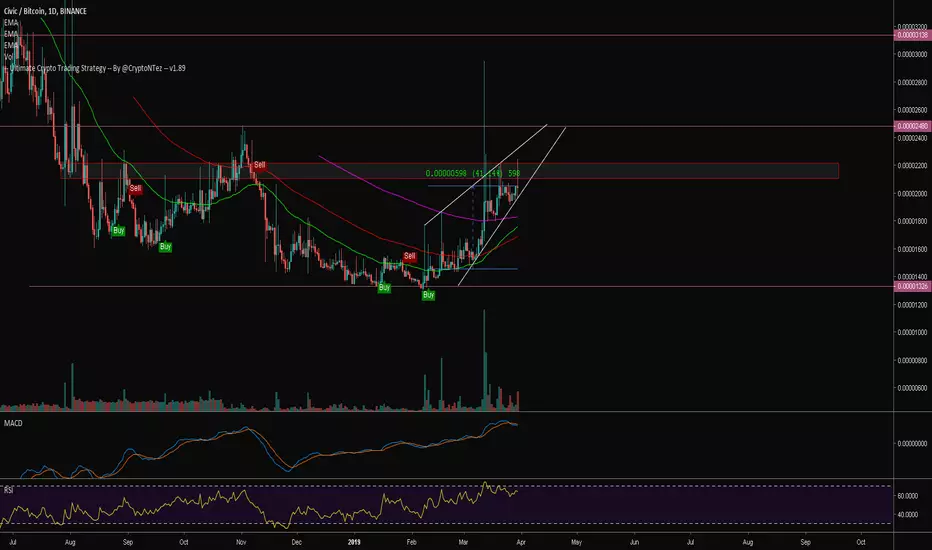Click the Sell signal label near February
This screenshot has width=932, height=550.
tap(410, 256)
